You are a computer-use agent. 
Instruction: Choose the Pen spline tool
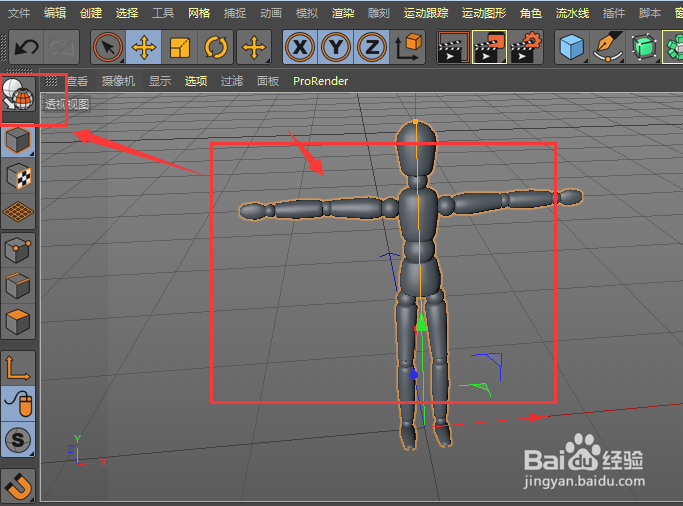pyautogui.click(x=608, y=47)
